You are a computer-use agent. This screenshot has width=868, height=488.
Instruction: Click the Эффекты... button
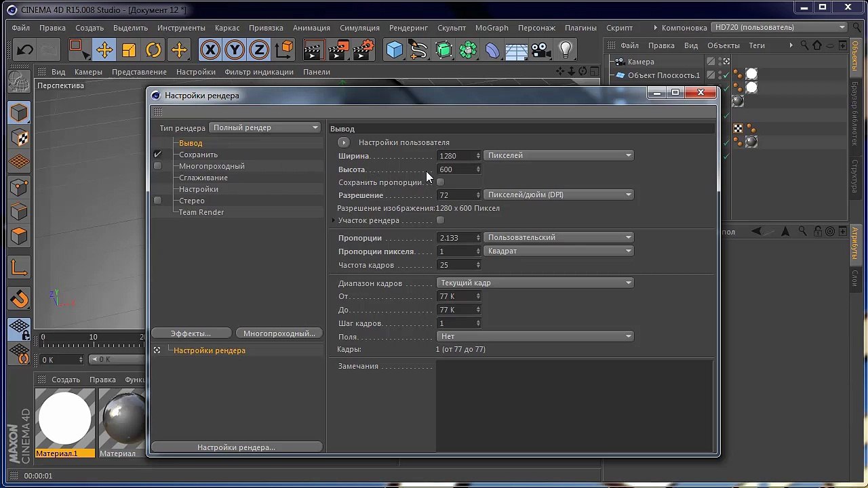point(191,333)
